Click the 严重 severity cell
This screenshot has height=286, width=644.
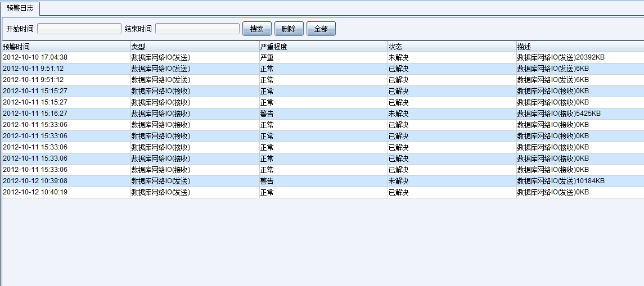click(267, 57)
